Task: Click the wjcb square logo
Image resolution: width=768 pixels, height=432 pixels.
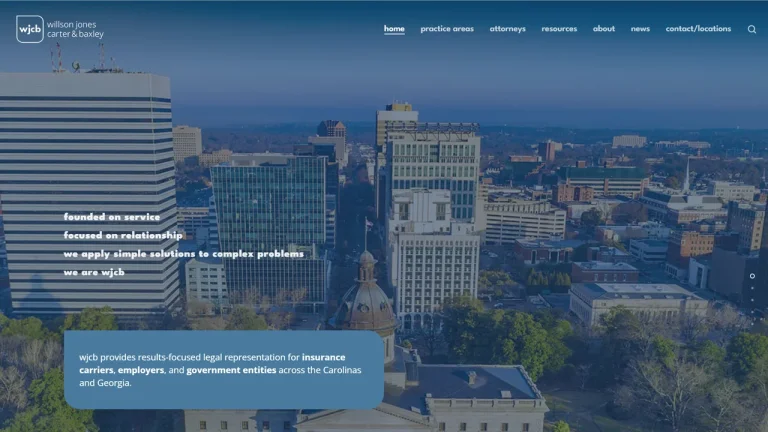Action: (x=30, y=29)
